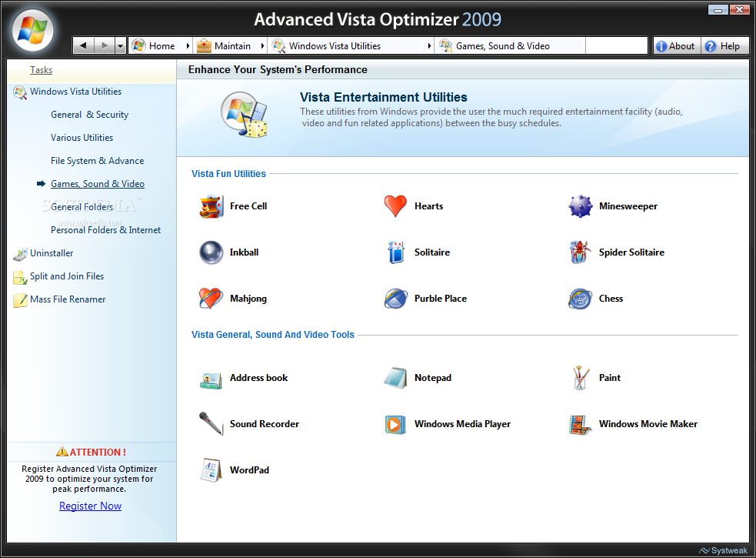Launch Mahjong icon
756x558 pixels.
pyautogui.click(x=211, y=299)
